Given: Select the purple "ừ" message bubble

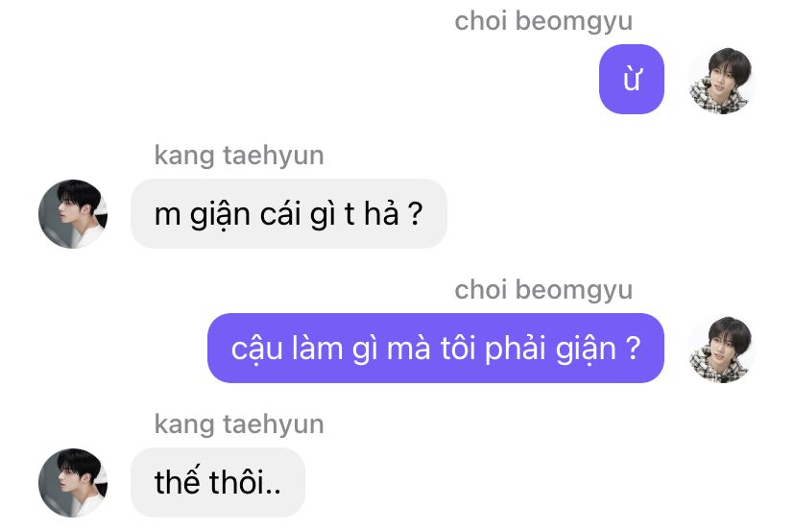Looking at the screenshot, I should pos(632,79).
